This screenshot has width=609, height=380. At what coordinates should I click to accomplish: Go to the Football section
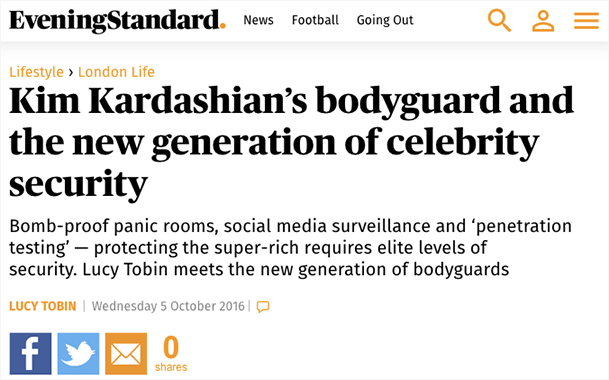[315, 20]
